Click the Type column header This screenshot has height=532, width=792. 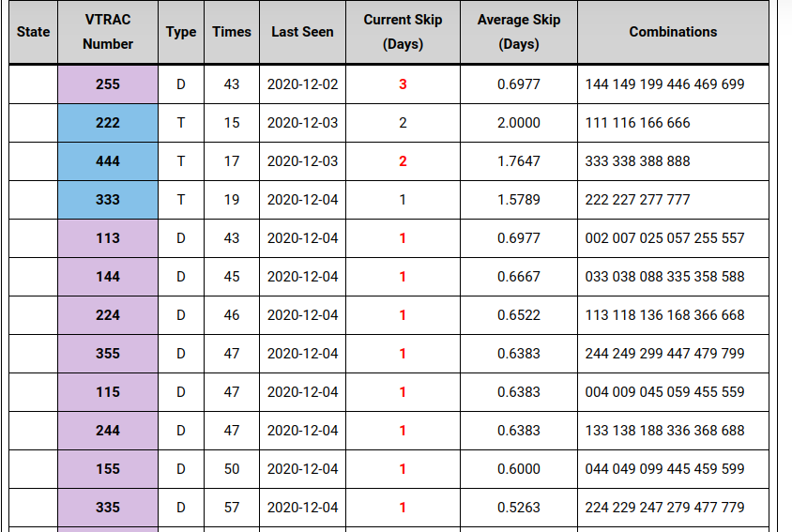pos(181,32)
